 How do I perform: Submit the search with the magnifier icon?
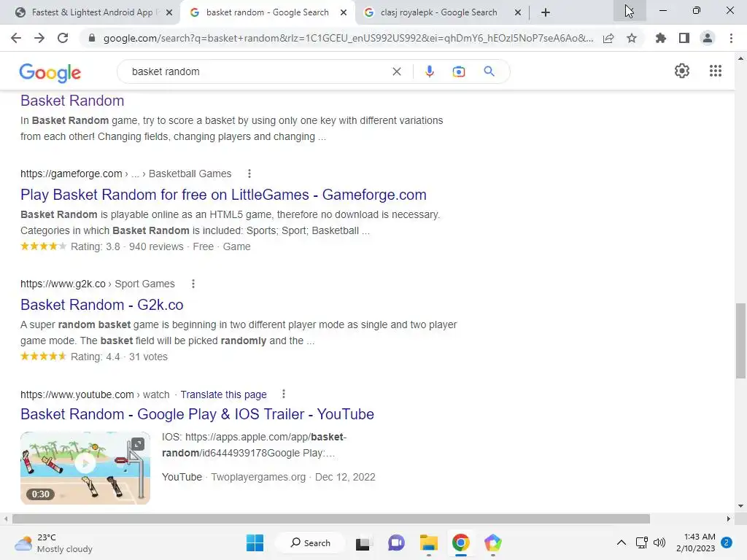coord(489,71)
